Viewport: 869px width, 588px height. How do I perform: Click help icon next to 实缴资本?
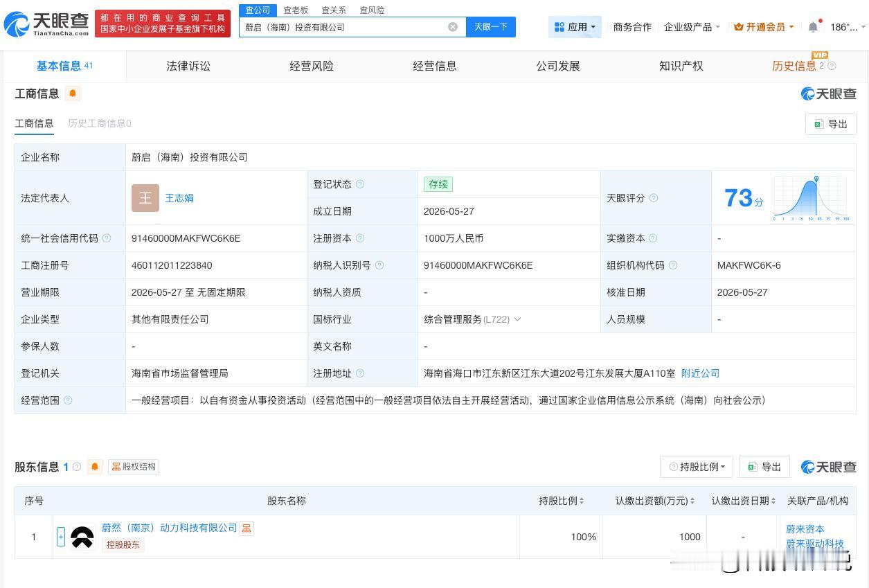654,238
